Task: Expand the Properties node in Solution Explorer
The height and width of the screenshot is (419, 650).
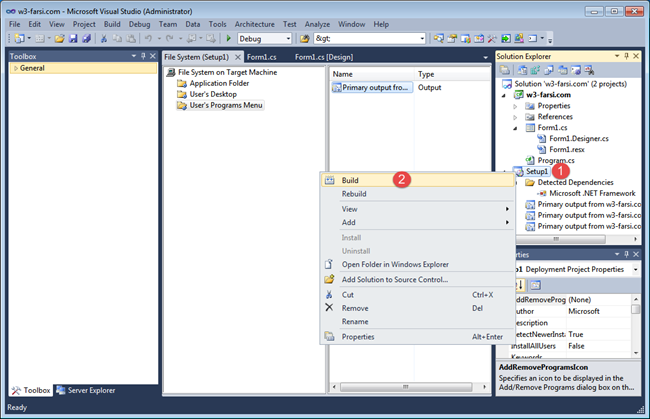Action: 515,106
